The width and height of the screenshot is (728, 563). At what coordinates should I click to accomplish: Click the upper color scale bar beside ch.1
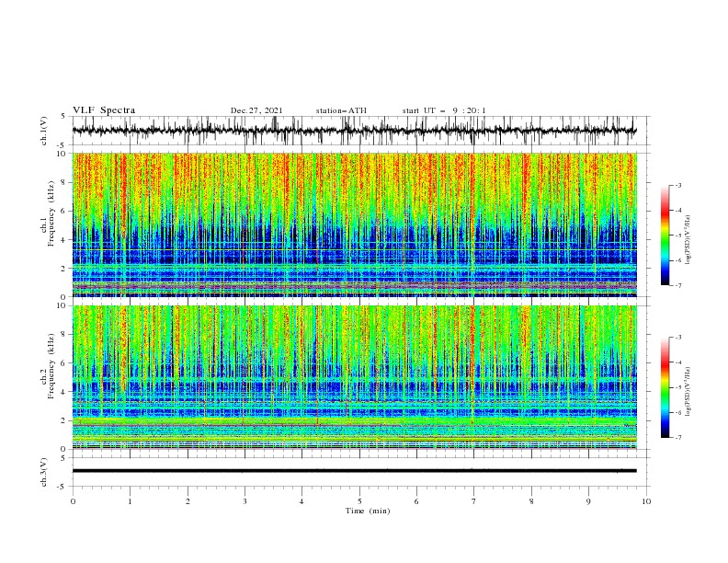[x=665, y=236]
